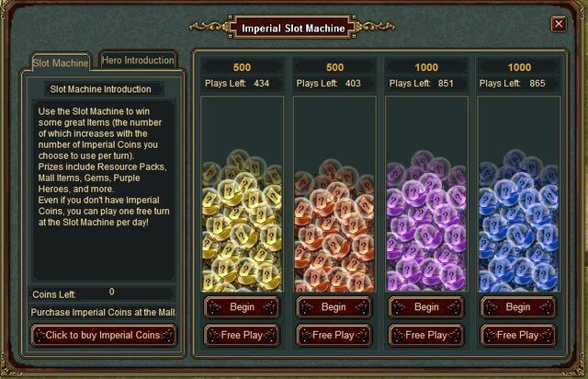Begin the blue 1000-coin slot

[x=518, y=307]
